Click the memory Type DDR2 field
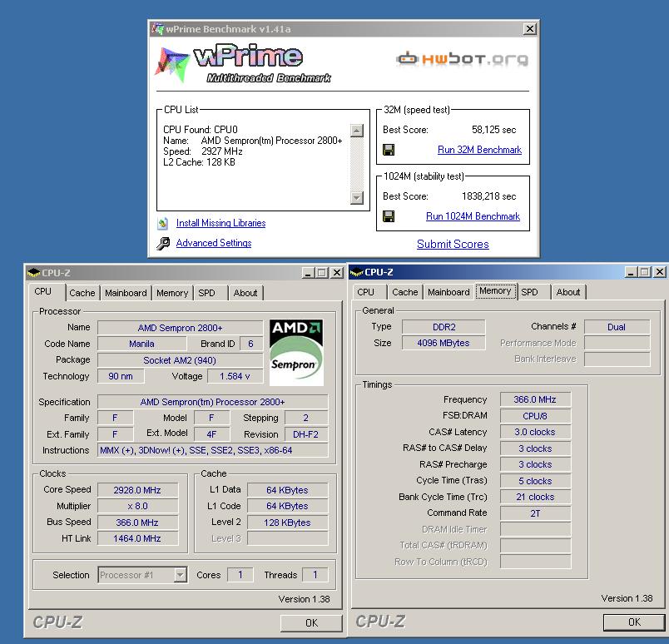The width and height of the screenshot is (669, 644). click(x=444, y=327)
